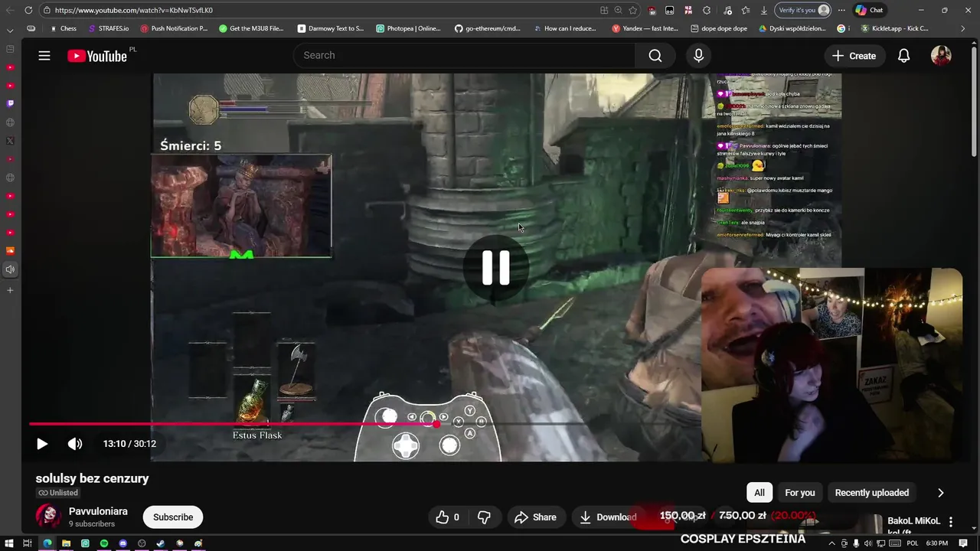Viewport: 980px width, 551px height.
Task: Open Discord from the taskbar
Action: coord(122,543)
